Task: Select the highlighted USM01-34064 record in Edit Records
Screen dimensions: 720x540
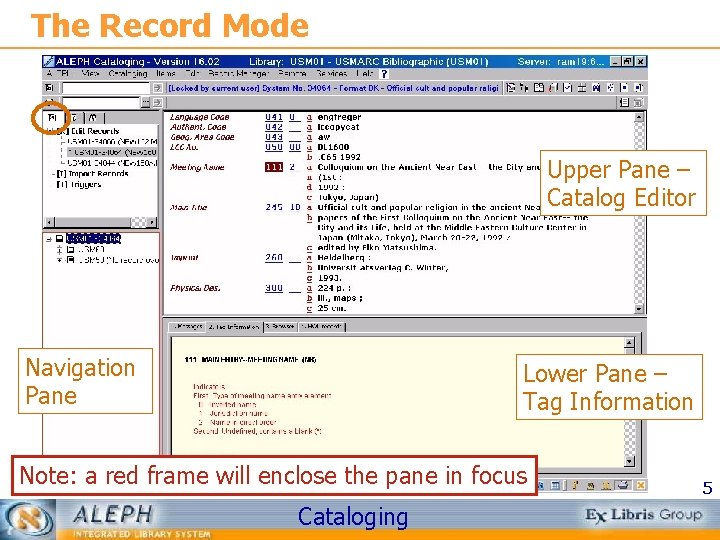Action: [x=112, y=152]
